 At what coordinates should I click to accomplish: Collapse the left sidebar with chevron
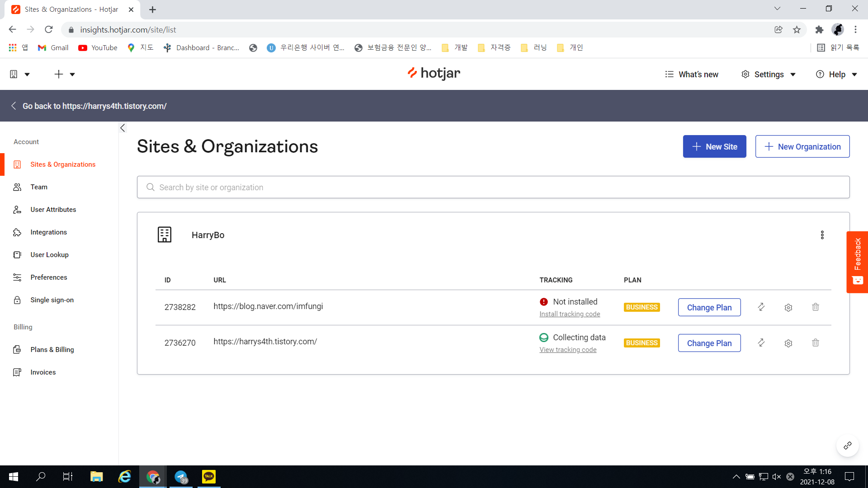pos(123,128)
